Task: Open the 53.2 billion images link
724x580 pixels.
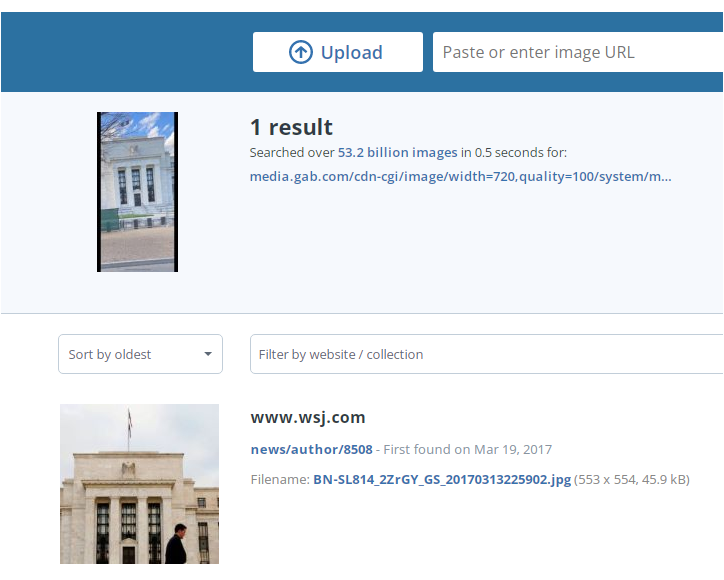Action: coord(398,152)
